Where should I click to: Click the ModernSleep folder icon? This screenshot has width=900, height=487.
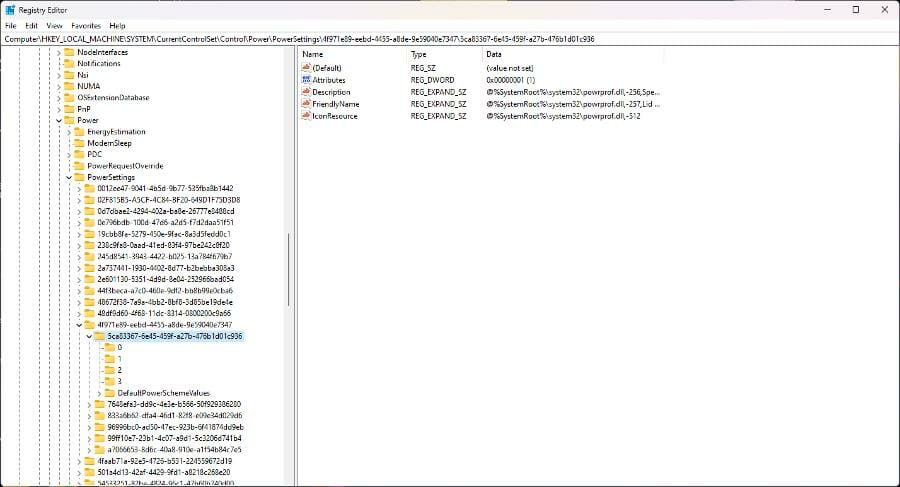pos(79,144)
